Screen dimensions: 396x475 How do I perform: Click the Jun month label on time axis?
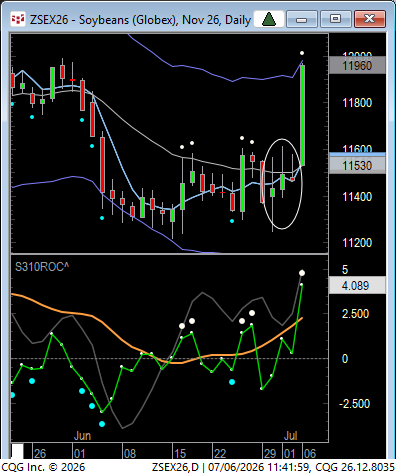coord(82,435)
